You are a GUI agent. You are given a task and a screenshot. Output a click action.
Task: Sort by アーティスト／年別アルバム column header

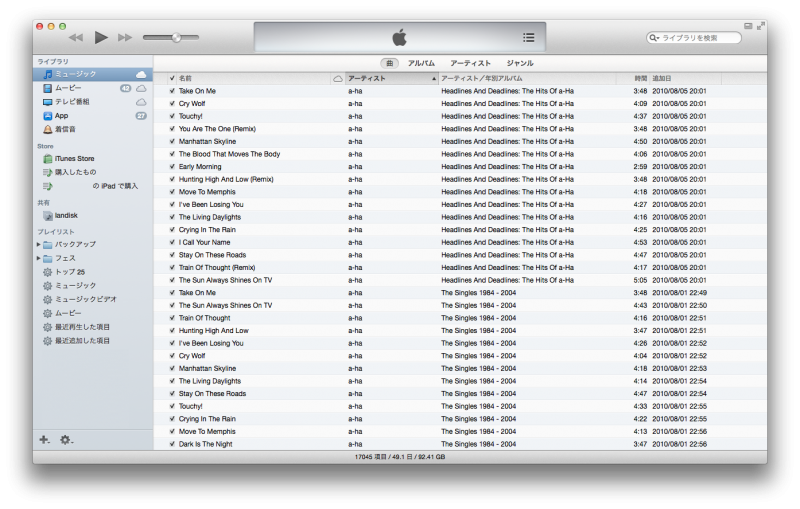(x=528, y=79)
